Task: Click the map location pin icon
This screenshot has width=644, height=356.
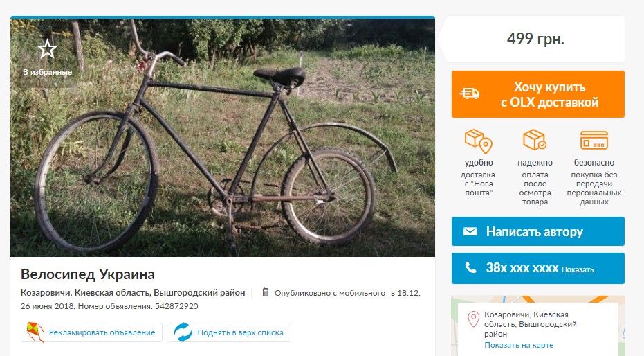Action: pos(474,319)
